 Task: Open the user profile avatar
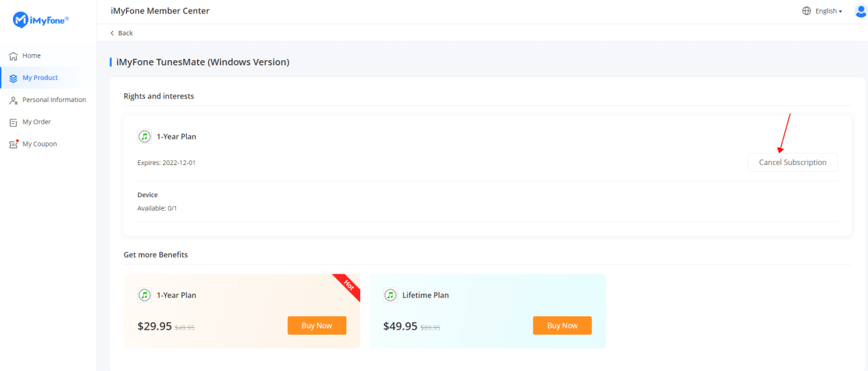[x=860, y=10]
